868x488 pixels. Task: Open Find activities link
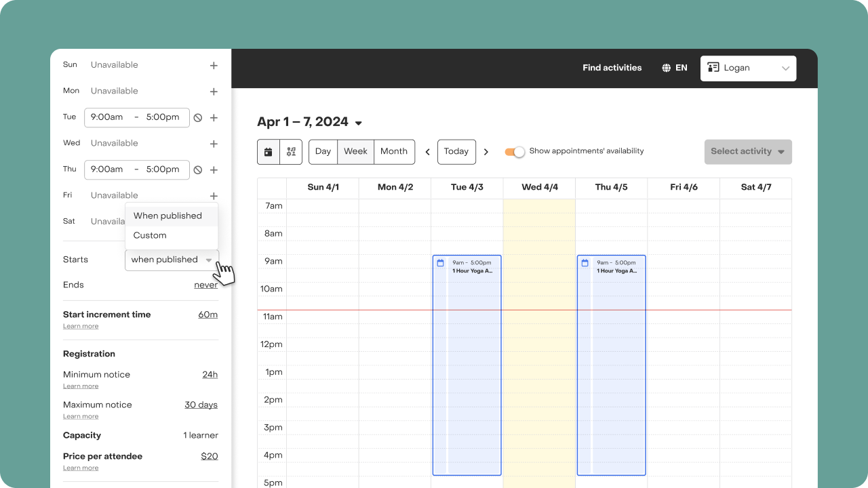(x=612, y=68)
